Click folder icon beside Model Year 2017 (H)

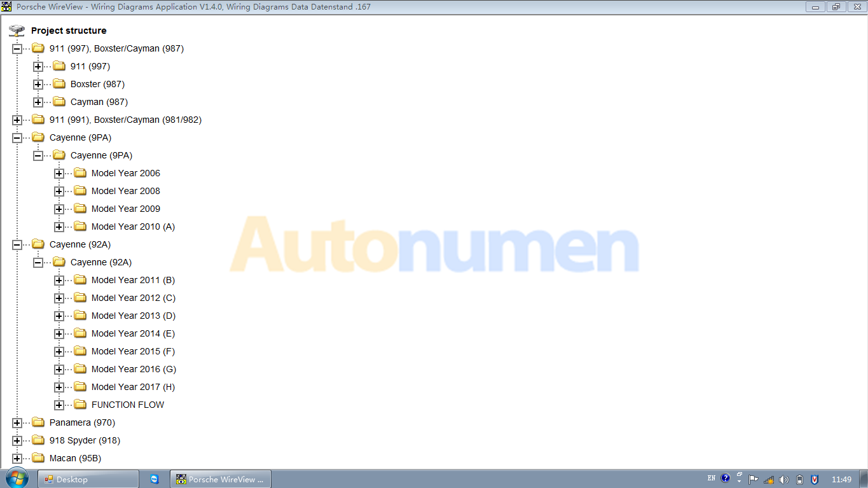tap(80, 386)
